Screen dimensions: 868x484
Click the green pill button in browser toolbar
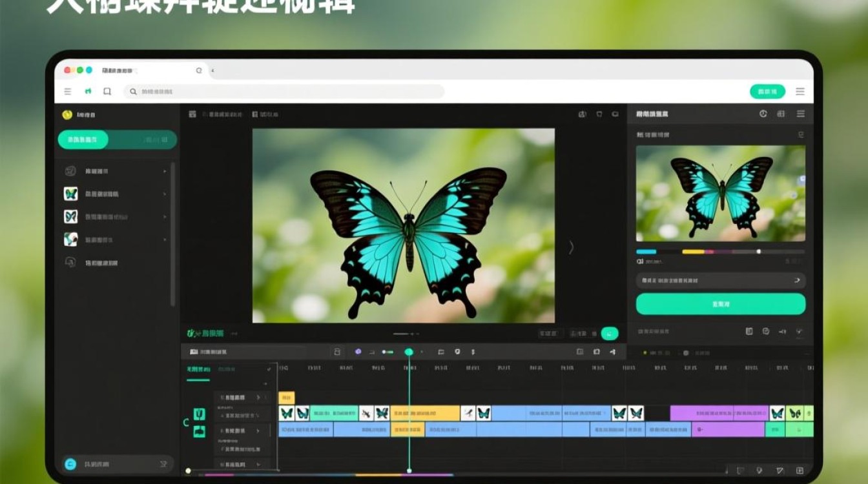click(767, 92)
